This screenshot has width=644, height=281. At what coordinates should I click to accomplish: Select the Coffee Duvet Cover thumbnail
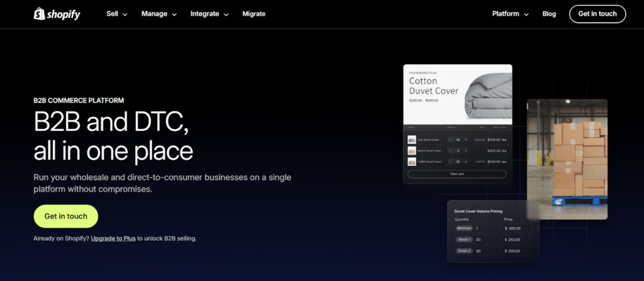tap(412, 162)
